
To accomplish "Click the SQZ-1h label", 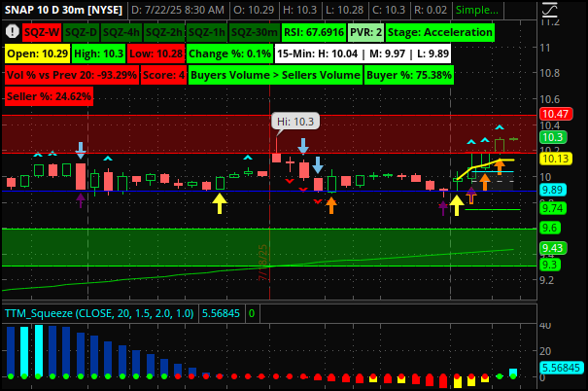I will (x=207, y=32).
